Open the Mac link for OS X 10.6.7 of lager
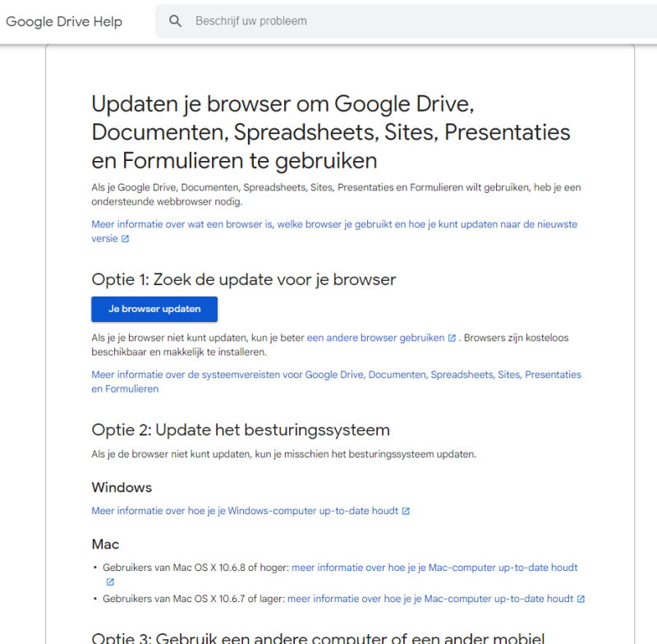The width and height of the screenshot is (657, 644). coord(430,599)
